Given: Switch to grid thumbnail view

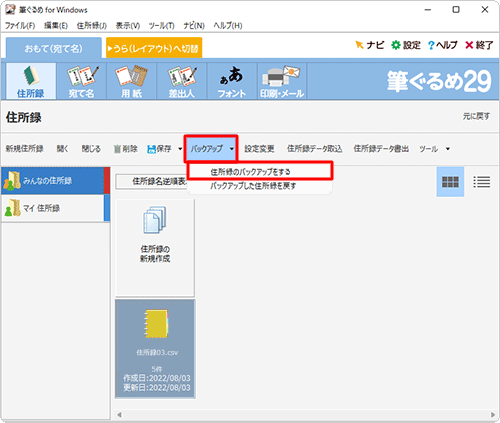Looking at the screenshot, I should 450,182.
